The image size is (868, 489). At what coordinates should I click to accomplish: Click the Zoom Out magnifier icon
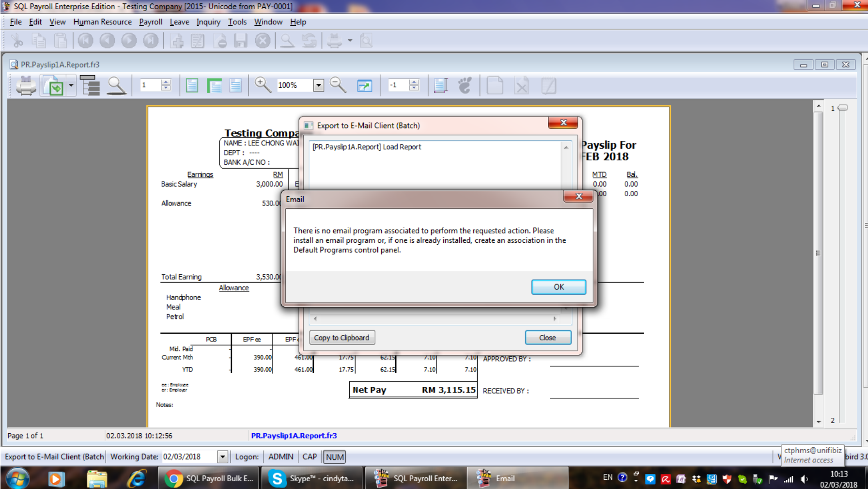click(338, 85)
